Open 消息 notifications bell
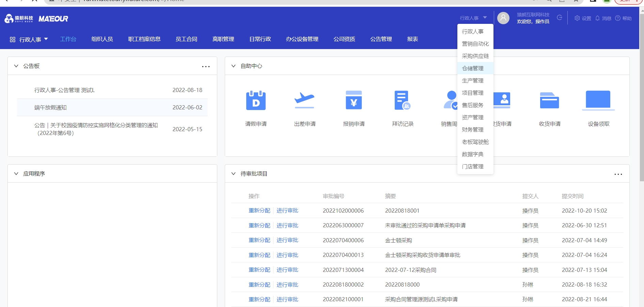Screen dimensions: 644x307 (x=603, y=18)
